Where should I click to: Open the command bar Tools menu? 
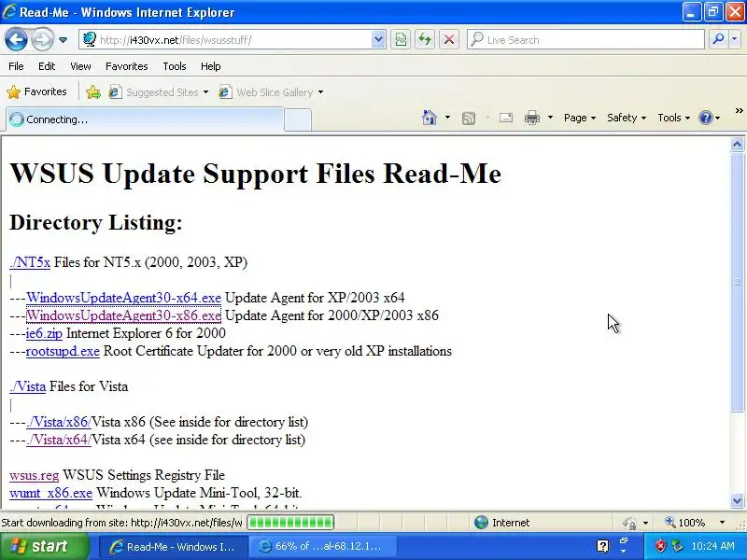click(x=673, y=118)
